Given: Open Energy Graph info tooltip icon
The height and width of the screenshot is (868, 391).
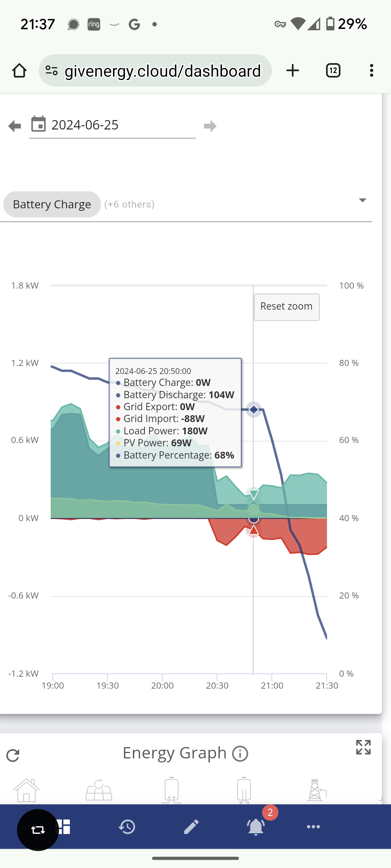Looking at the screenshot, I should pos(240,754).
